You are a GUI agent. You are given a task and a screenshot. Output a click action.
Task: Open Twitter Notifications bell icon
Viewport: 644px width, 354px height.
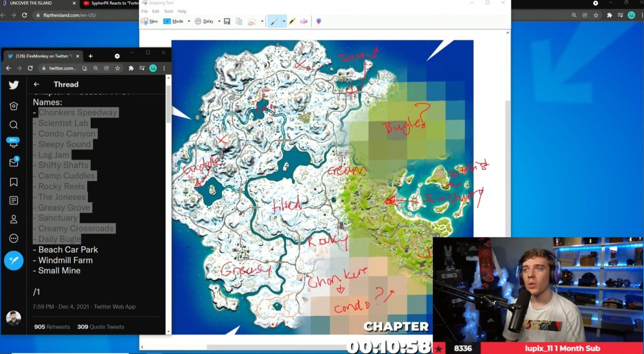coord(13,144)
